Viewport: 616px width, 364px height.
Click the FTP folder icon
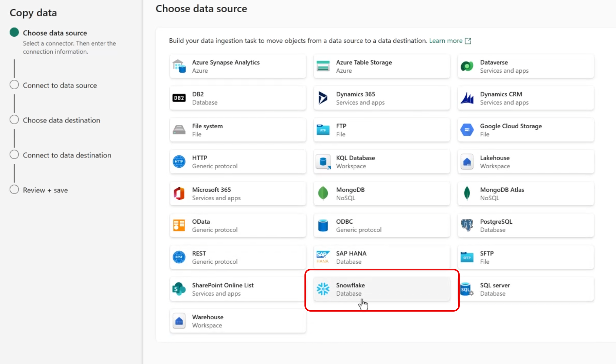[x=323, y=130]
